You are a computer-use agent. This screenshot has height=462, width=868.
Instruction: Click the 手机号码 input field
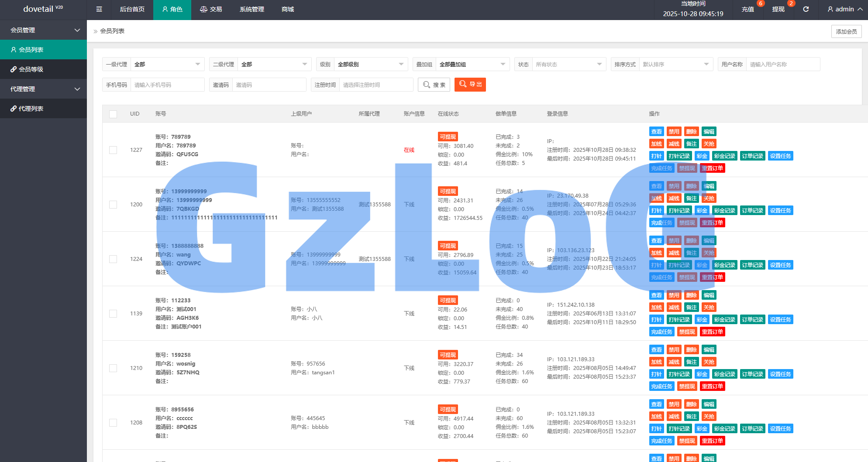click(167, 85)
